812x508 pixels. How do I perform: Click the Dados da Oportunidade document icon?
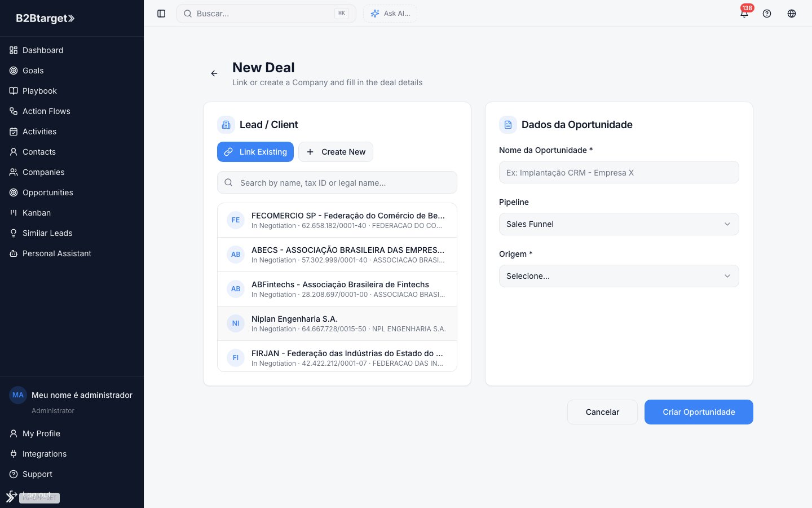tap(508, 125)
